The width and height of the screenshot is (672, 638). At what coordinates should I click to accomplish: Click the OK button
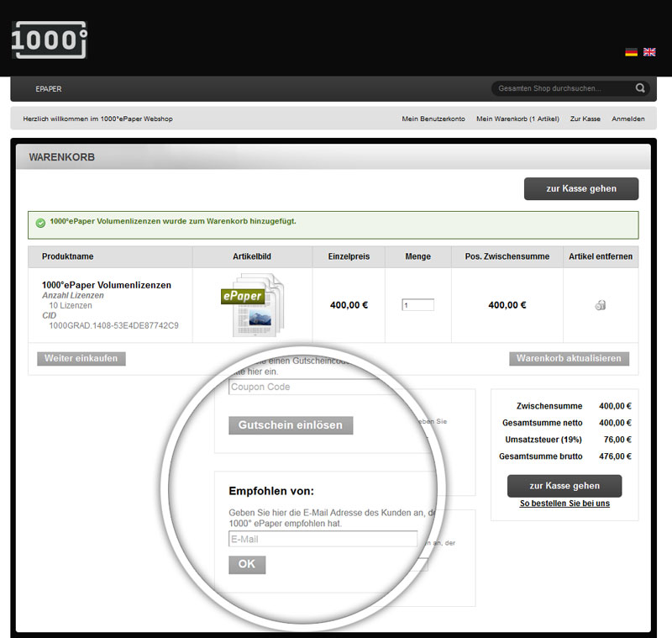247,564
